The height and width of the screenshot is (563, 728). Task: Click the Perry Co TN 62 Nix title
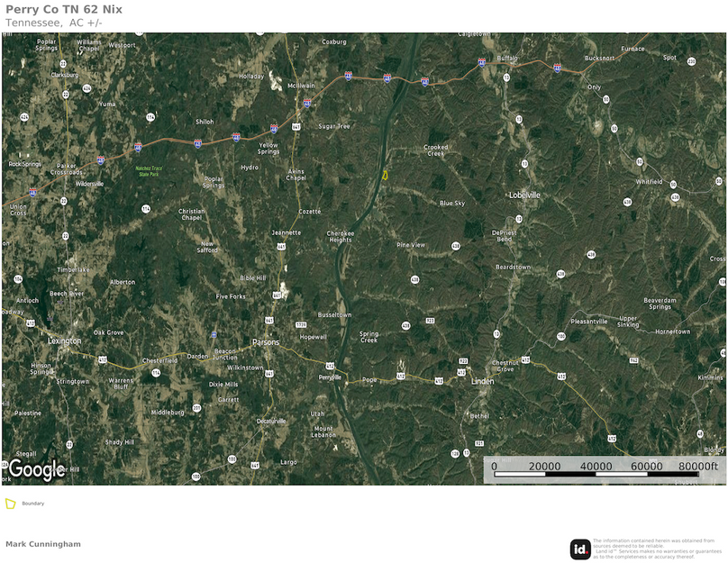point(64,9)
